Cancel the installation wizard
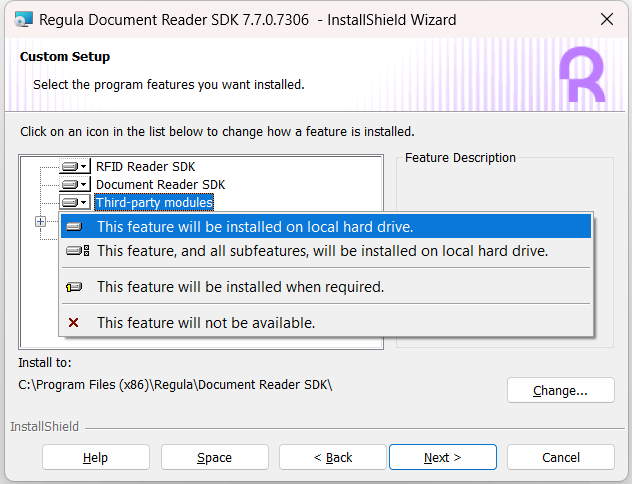Image resolution: width=632 pixels, height=484 pixels. (x=561, y=457)
